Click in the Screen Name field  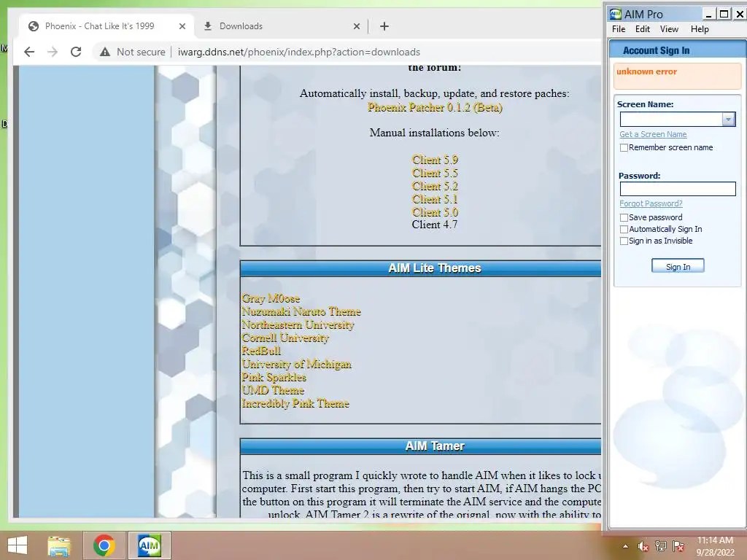671,119
